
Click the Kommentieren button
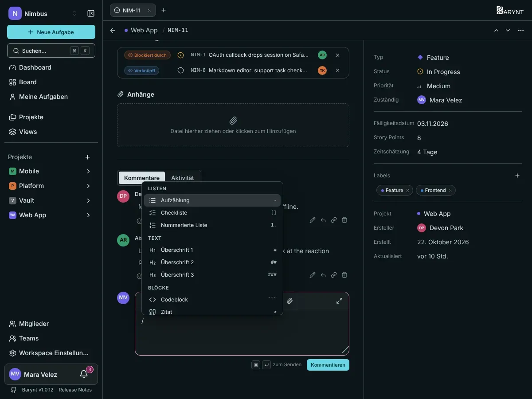[x=328, y=365]
